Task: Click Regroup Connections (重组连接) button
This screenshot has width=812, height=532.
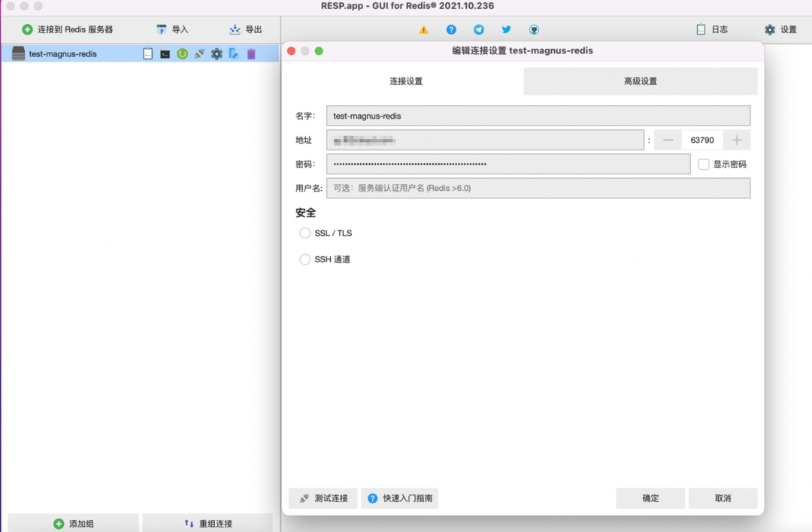Action: (x=208, y=523)
